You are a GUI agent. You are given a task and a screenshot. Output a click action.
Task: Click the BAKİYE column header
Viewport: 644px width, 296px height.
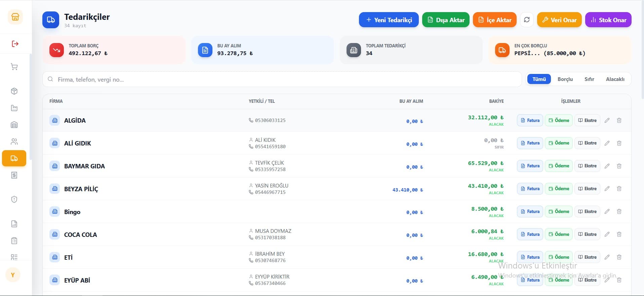coord(496,101)
